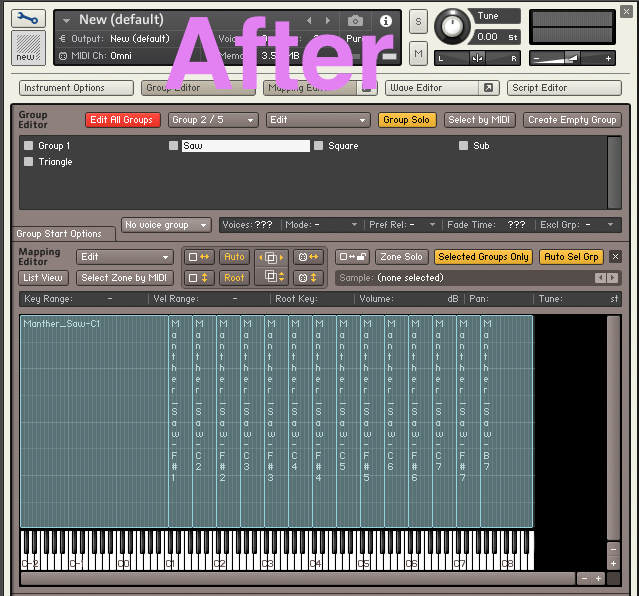Screen dimensions: 639x596
Task: Open the snapshot camera icon
Action: pos(355,20)
